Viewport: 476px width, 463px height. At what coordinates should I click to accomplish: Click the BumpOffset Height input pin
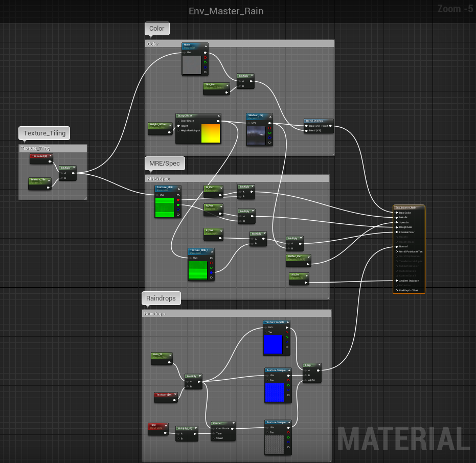point(178,126)
